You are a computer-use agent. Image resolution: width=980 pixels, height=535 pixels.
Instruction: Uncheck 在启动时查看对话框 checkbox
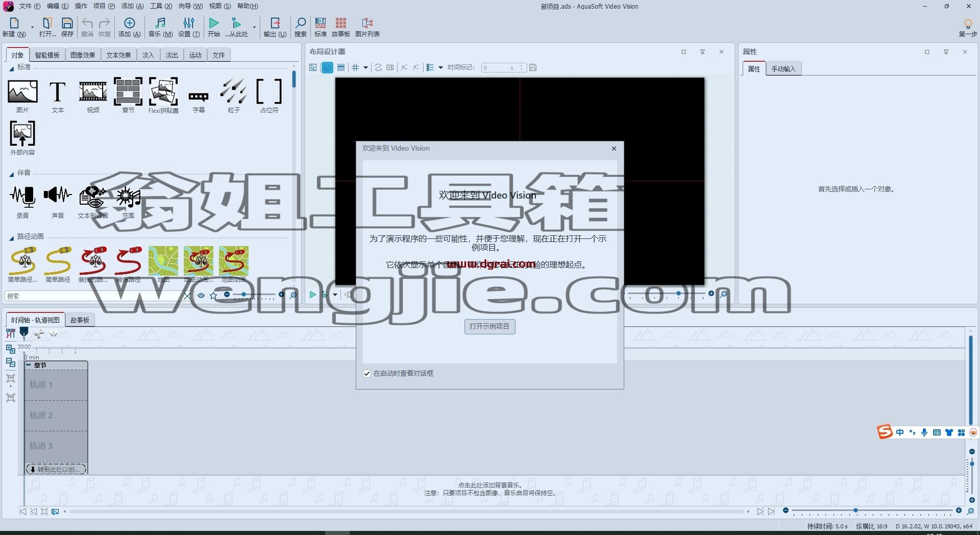click(367, 374)
